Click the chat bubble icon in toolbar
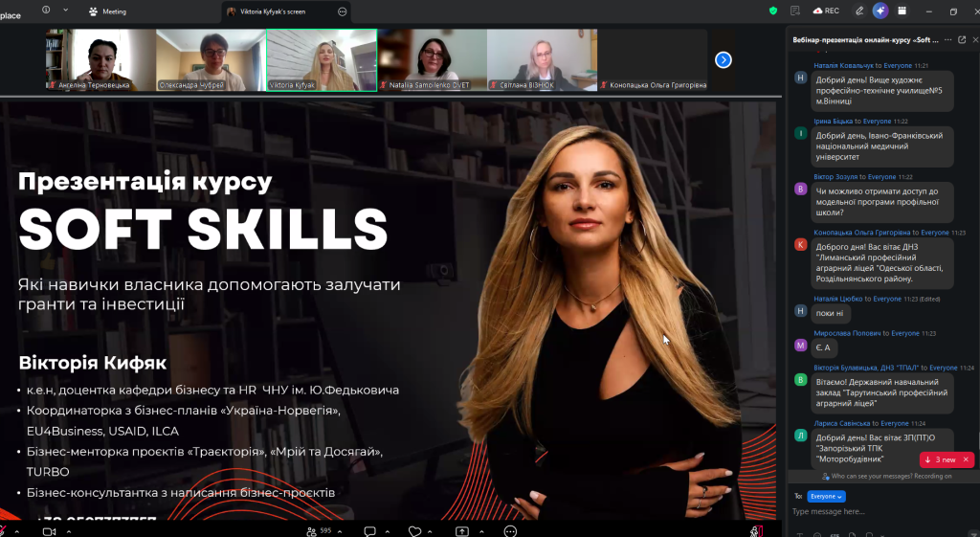The image size is (980, 537). click(369, 530)
